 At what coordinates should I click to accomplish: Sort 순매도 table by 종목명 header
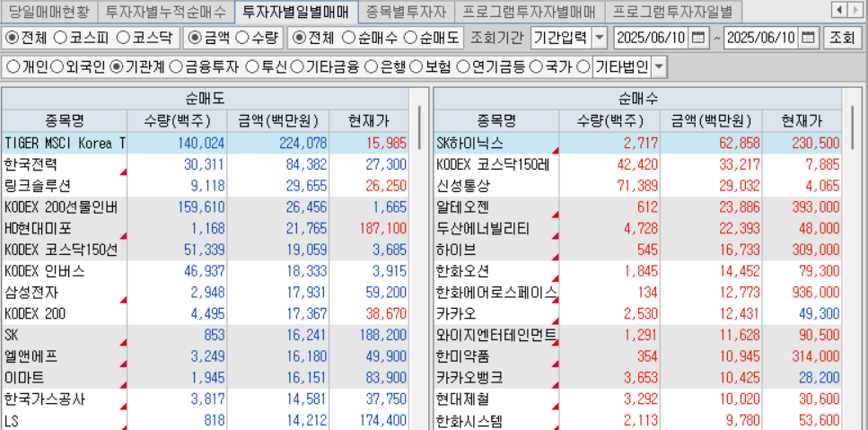[65, 121]
